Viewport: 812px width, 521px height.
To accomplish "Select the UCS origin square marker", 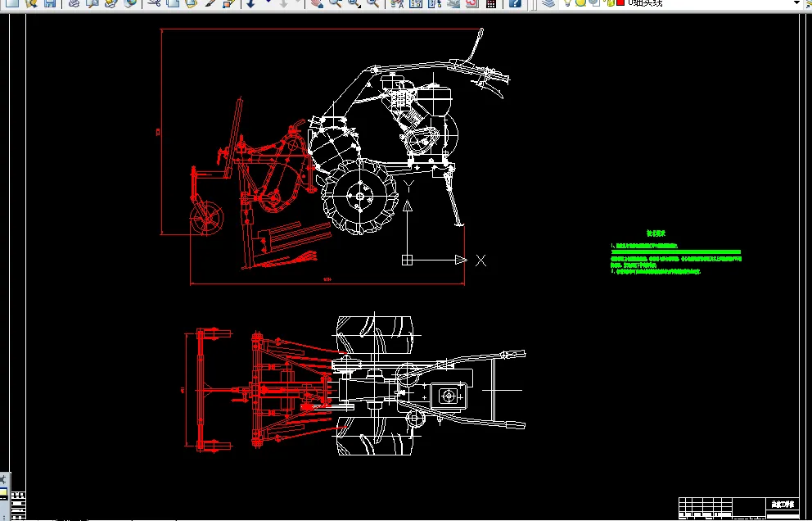I will click(407, 260).
